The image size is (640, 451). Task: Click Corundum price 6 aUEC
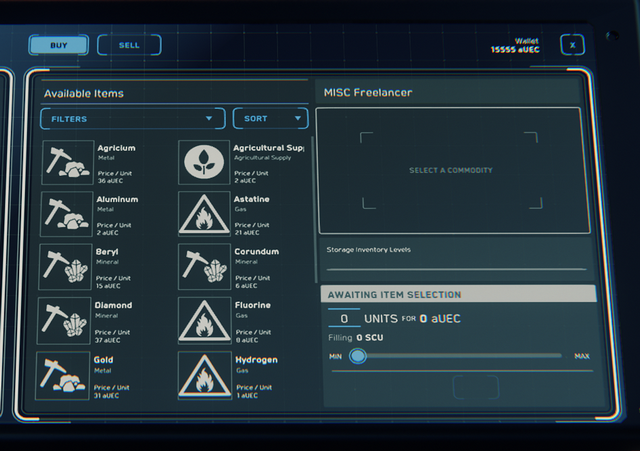tap(246, 285)
